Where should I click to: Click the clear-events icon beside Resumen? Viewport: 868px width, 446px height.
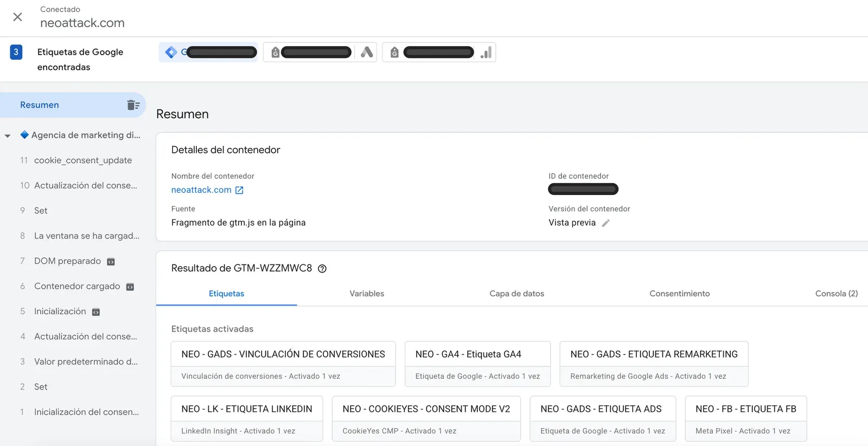[x=133, y=105]
